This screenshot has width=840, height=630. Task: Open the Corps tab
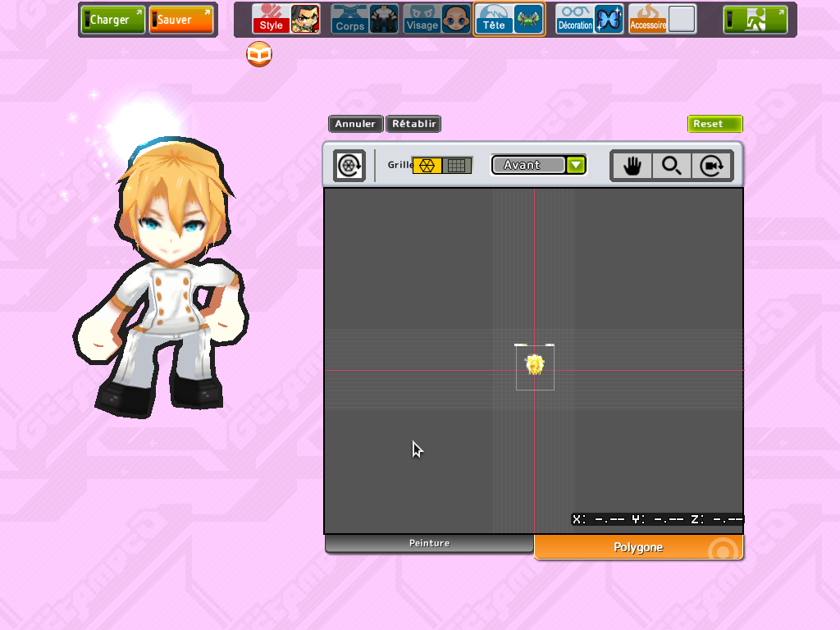point(349,20)
